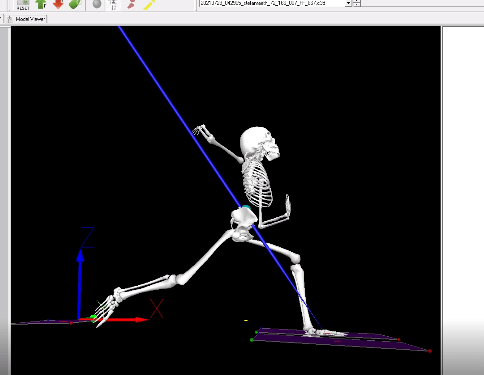484x375 pixels.
Task: Click the gray sphere toolbar icon
Action: [x=97, y=4]
